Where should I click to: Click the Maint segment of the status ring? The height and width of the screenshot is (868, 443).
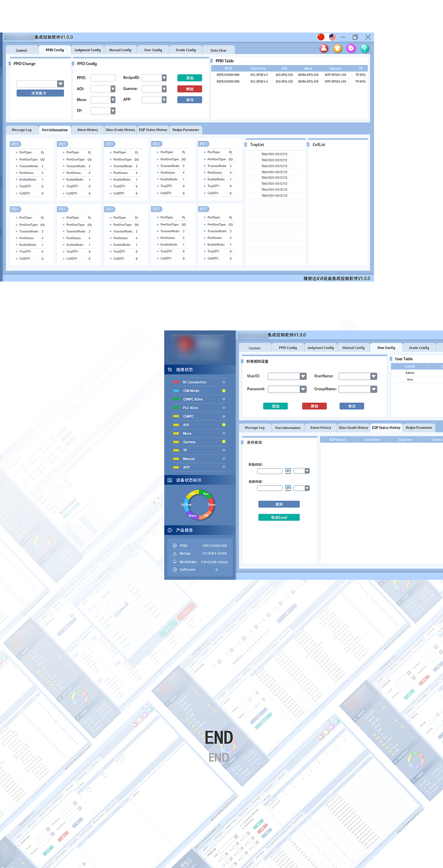(192, 516)
